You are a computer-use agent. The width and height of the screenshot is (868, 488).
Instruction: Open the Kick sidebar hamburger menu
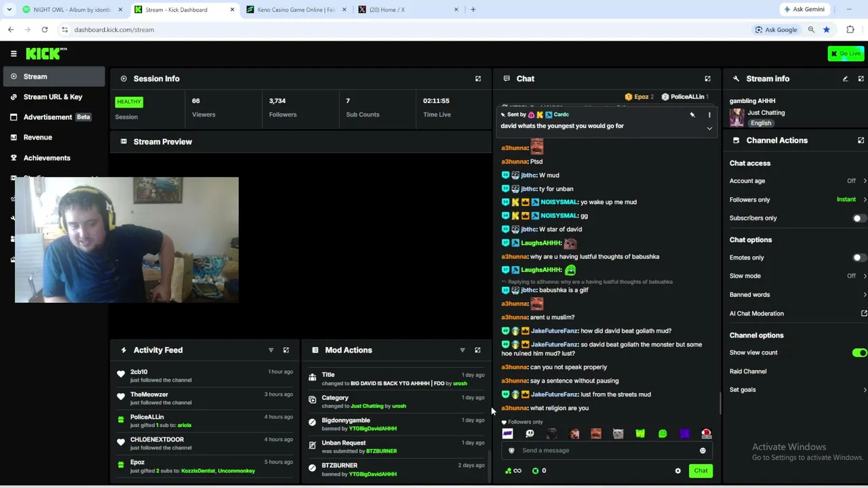tap(14, 54)
